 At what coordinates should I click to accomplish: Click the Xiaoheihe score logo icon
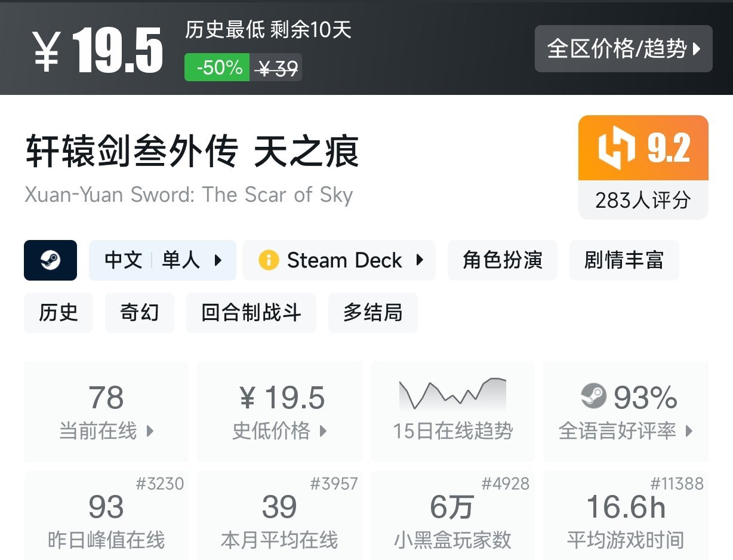point(616,149)
